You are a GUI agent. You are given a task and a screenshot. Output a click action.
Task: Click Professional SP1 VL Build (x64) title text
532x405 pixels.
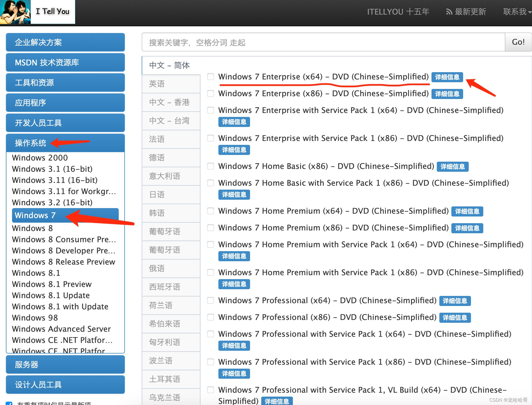click(362, 395)
